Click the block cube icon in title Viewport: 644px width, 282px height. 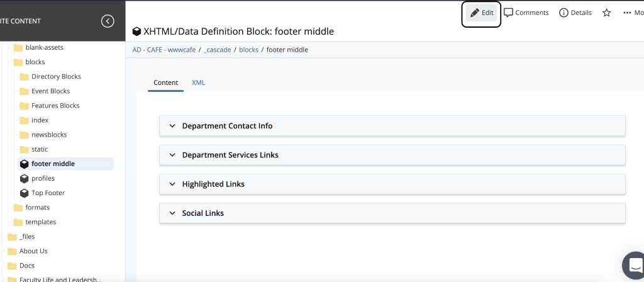[136, 31]
